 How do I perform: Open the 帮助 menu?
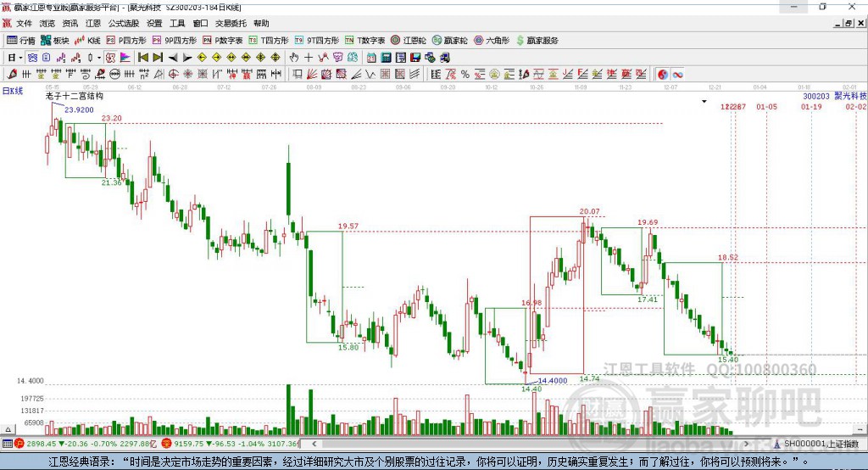click(x=261, y=23)
